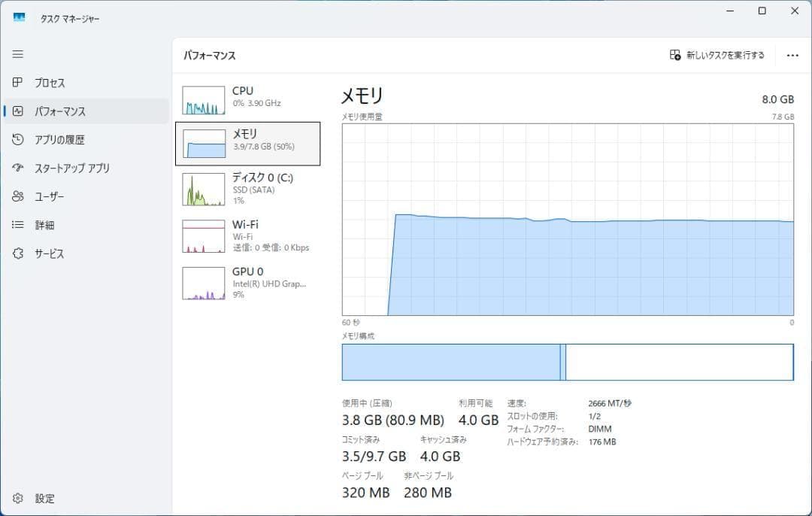Image resolution: width=812 pixels, height=516 pixels.
Task: Select the 詳細 (Details) list icon
Action: click(17, 224)
